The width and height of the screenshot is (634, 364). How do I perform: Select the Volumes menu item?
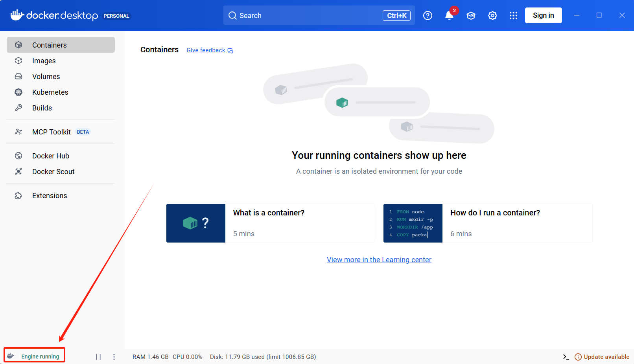[61, 76]
